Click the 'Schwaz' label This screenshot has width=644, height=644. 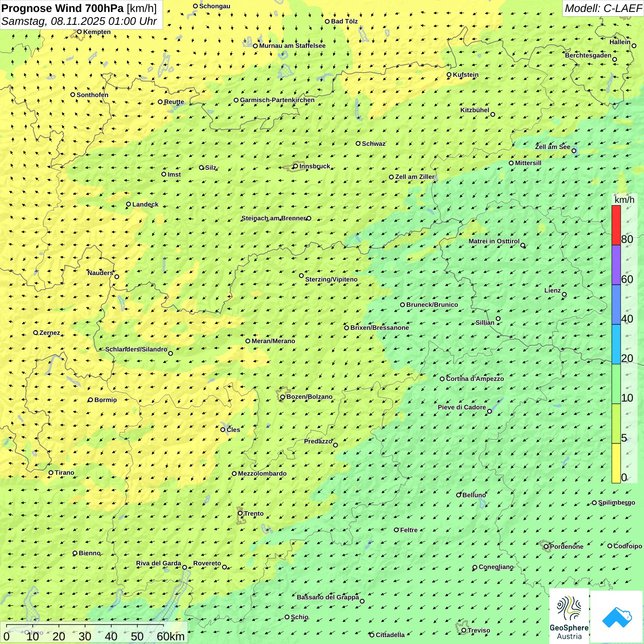point(374,144)
